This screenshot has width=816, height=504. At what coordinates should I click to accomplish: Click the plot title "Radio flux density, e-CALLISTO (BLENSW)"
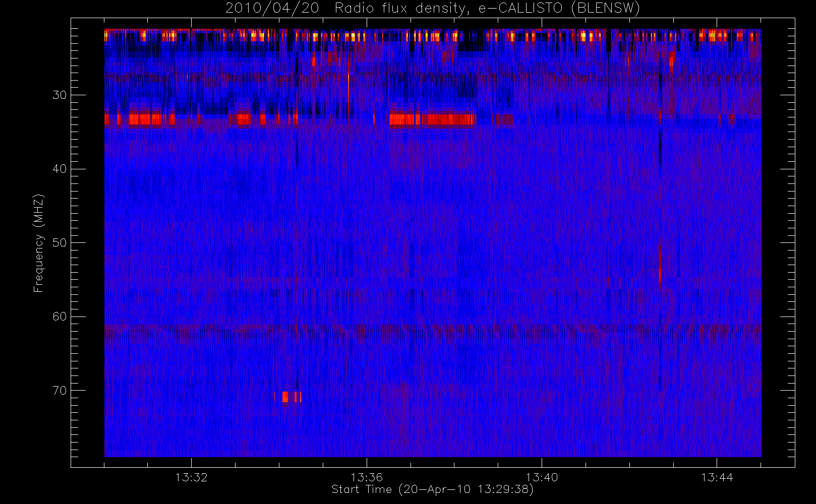coord(487,9)
